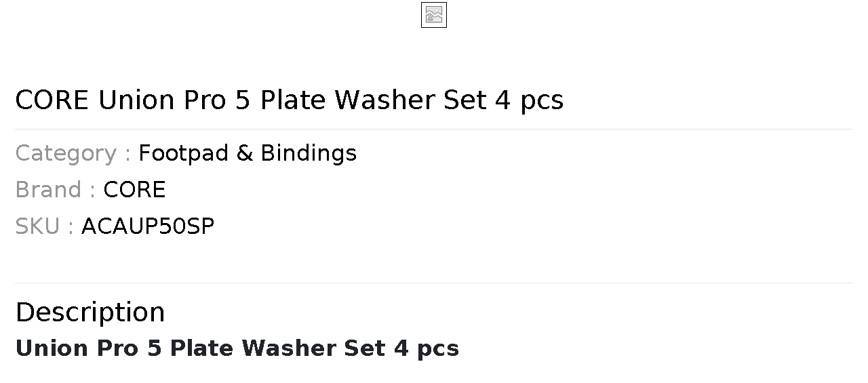The width and height of the screenshot is (868, 383).
Task: Click the divider line above Description
Action: click(434, 283)
